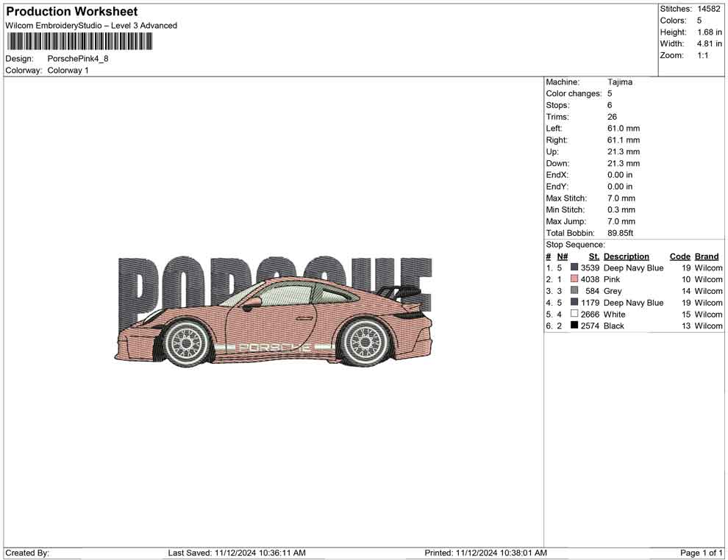The height and width of the screenshot is (560, 728).
Task: Click the White color swatch in row 5
Action: pos(574,314)
